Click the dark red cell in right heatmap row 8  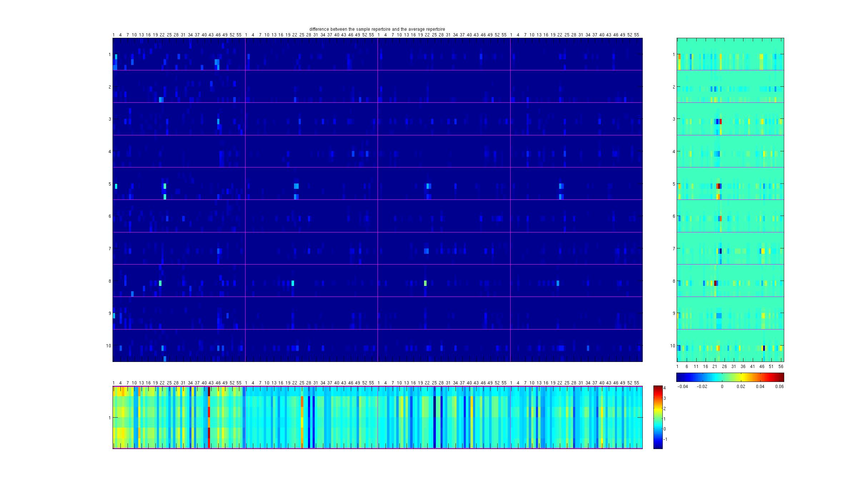point(716,283)
